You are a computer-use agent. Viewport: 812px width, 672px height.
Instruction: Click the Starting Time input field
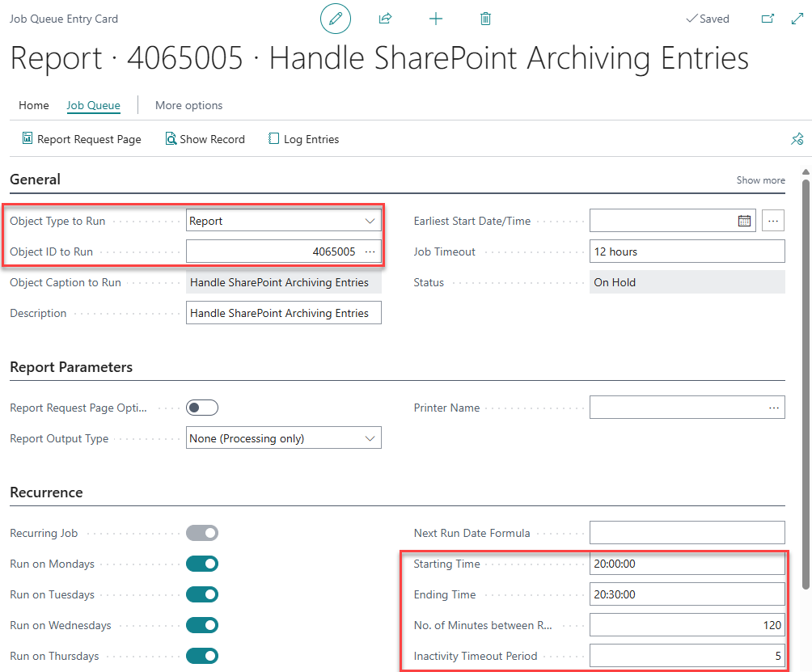point(687,564)
